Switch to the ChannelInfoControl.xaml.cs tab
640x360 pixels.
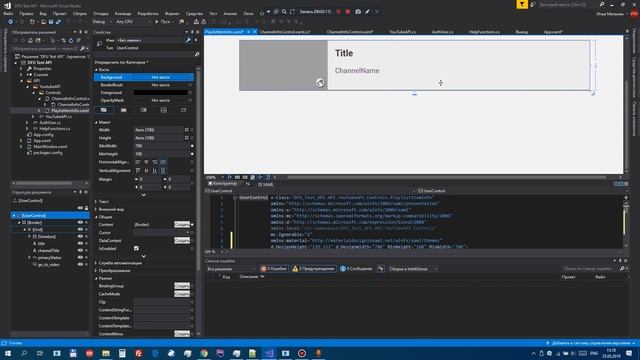click(x=285, y=31)
